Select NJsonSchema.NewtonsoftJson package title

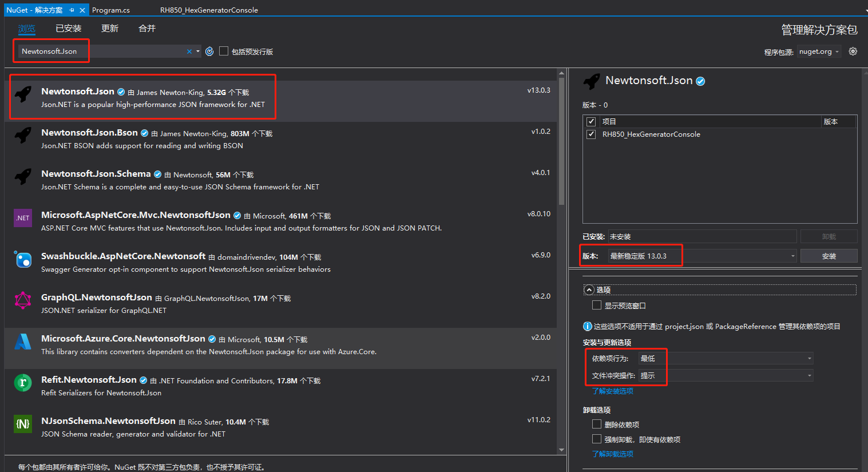(x=108, y=421)
